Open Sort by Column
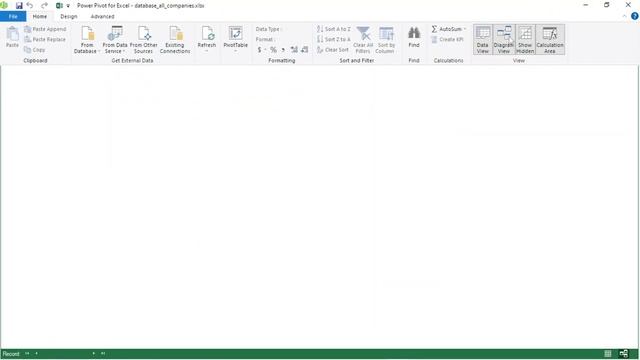The image size is (640, 360). point(386,40)
